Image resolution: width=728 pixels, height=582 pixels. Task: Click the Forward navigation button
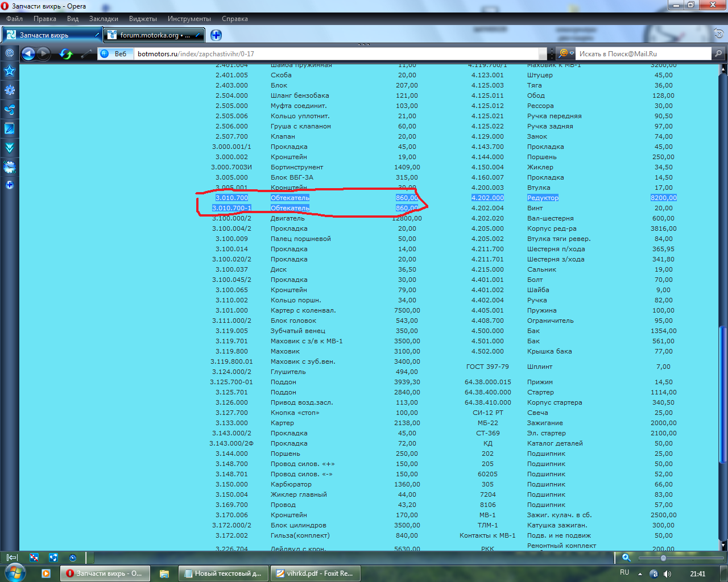(44, 54)
